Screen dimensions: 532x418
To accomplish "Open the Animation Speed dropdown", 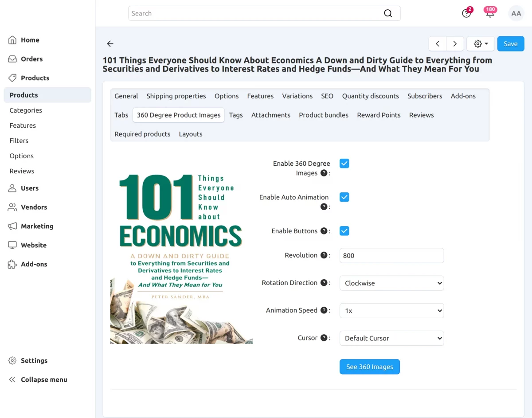I will [x=391, y=311].
